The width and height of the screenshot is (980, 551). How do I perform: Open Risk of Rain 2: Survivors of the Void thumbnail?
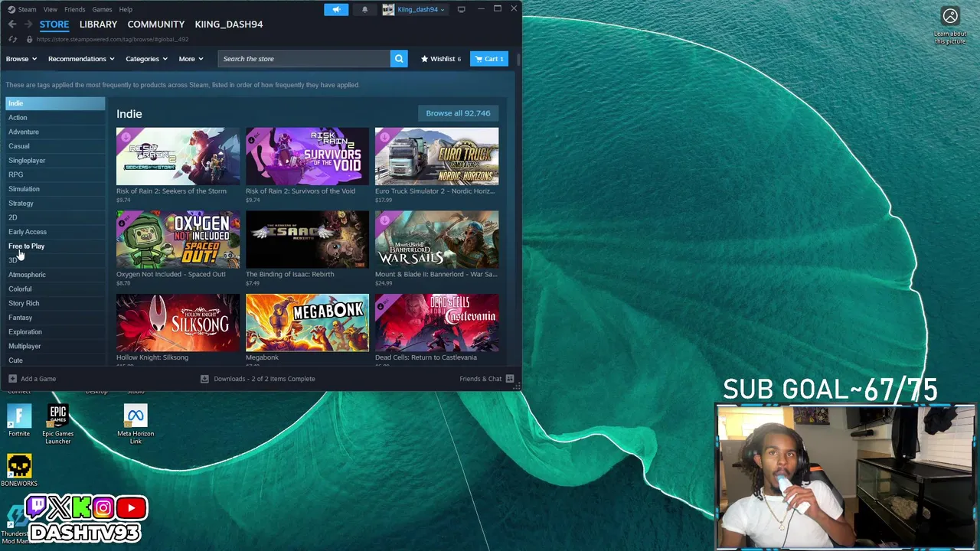pyautogui.click(x=307, y=156)
